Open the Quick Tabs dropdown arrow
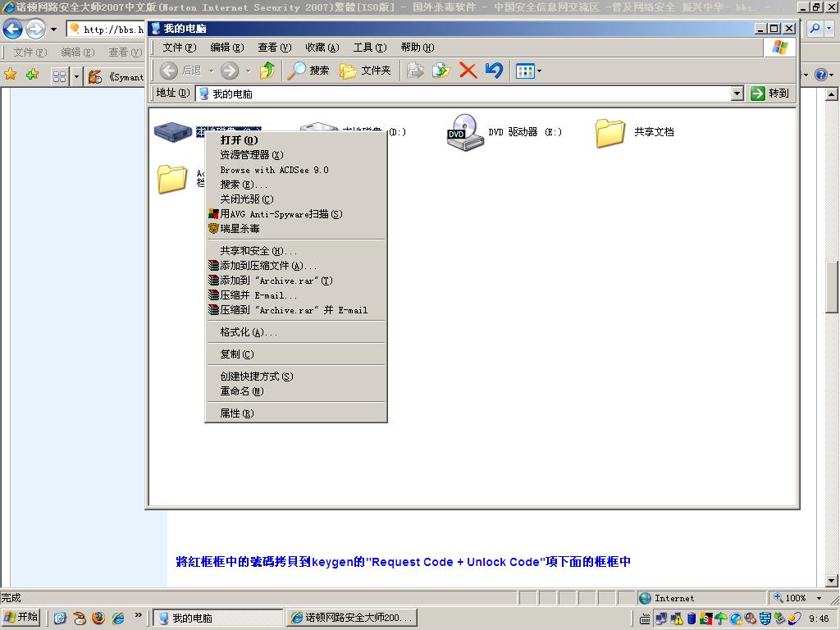The image size is (840, 630). pyautogui.click(x=76, y=76)
